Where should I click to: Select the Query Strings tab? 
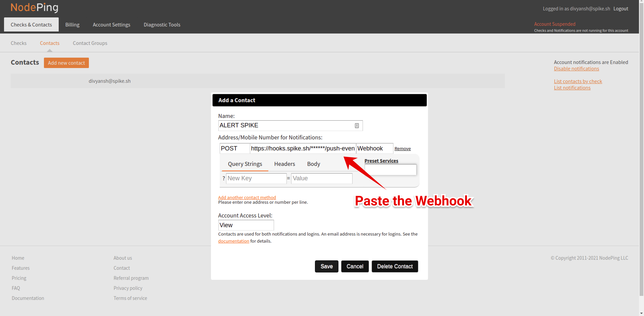[245, 164]
